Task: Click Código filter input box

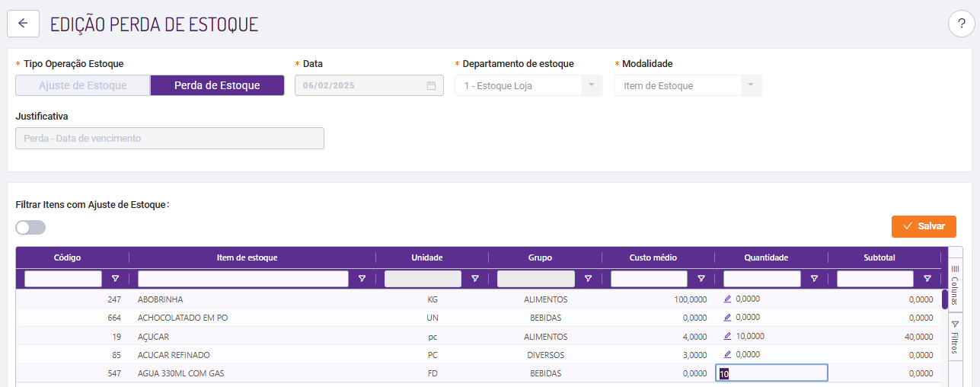Action: pyautogui.click(x=63, y=279)
